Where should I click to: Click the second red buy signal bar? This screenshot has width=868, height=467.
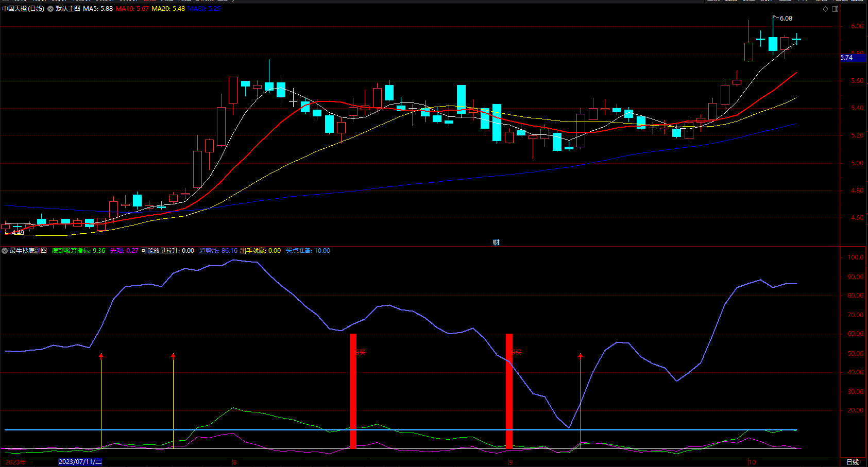tap(509, 391)
